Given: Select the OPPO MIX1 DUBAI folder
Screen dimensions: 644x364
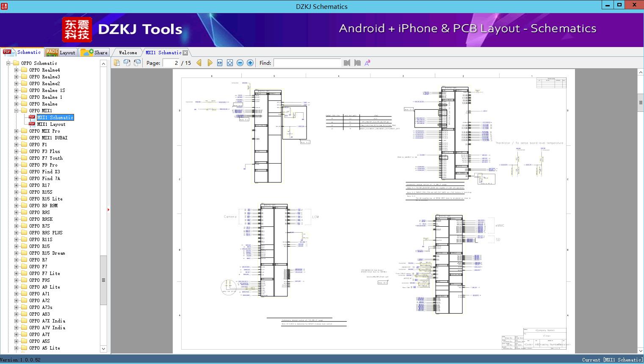Looking at the screenshot, I should pos(48,138).
